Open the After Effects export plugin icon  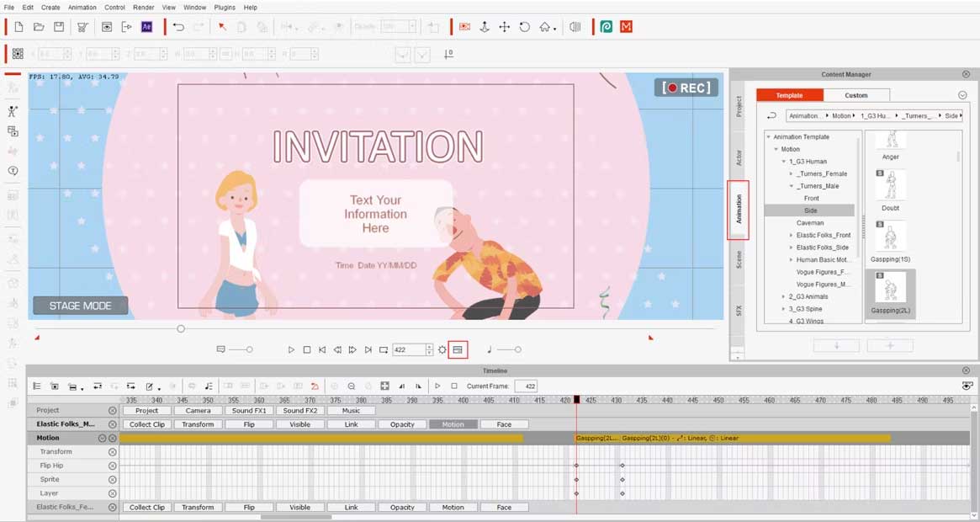(146, 27)
